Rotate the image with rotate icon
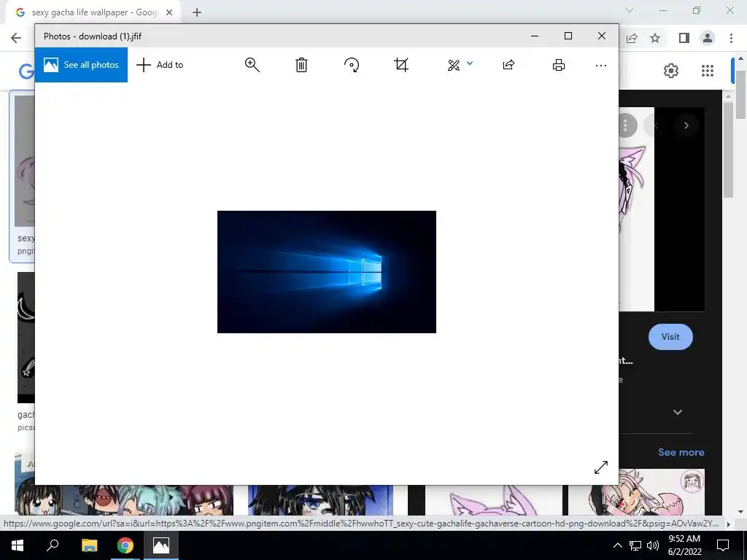 (x=352, y=65)
